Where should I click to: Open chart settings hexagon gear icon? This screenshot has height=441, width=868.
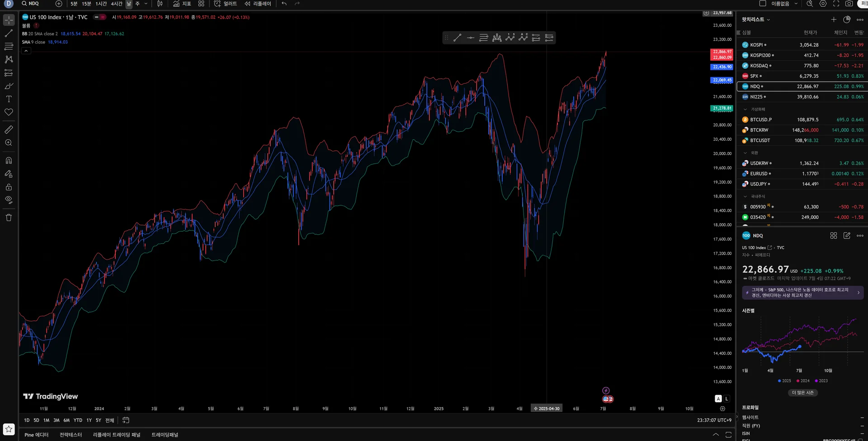pyautogui.click(x=823, y=4)
